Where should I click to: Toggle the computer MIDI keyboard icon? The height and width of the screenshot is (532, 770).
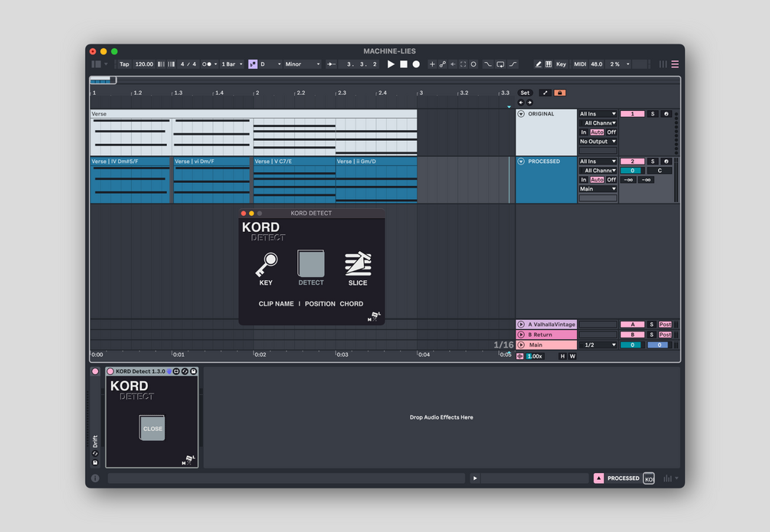point(549,64)
